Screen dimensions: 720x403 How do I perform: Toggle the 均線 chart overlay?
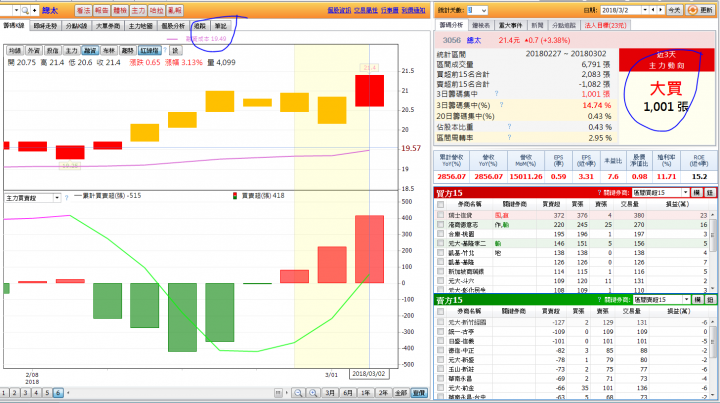(15, 50)
